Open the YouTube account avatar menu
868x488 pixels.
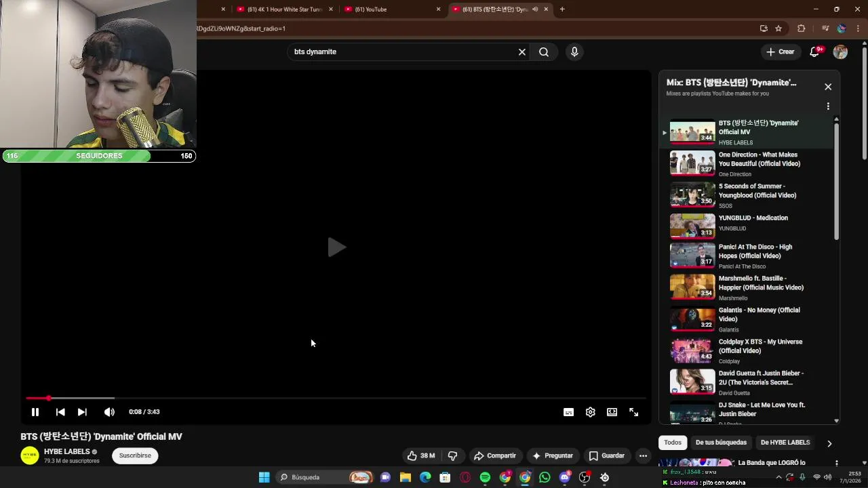click(840, 52)
